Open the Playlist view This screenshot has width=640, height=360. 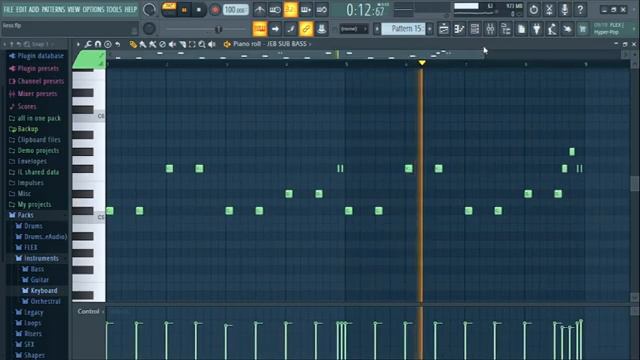coord(444,29)
